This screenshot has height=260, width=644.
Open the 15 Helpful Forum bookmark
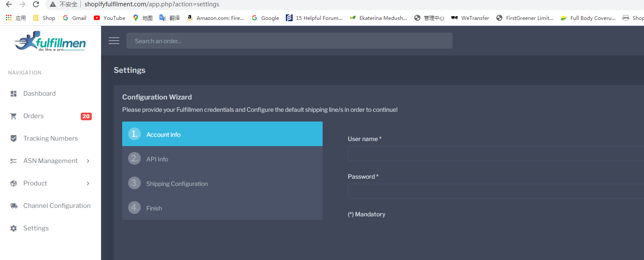click(314, 18)
